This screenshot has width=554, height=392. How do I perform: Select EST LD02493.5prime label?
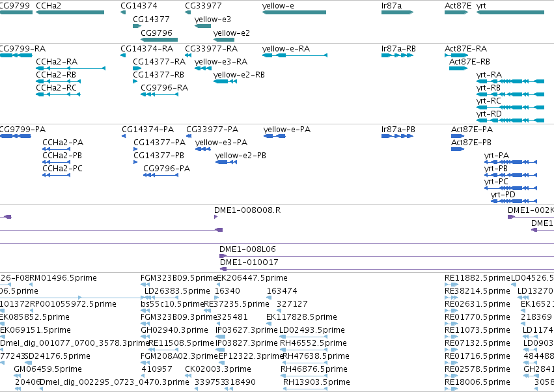click(312, 330)
